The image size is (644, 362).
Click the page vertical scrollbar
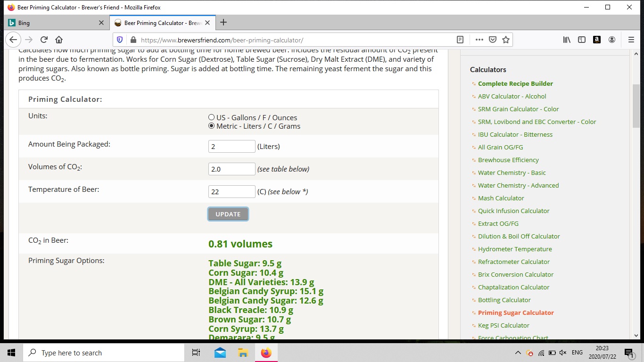click(x=636, y=106)
